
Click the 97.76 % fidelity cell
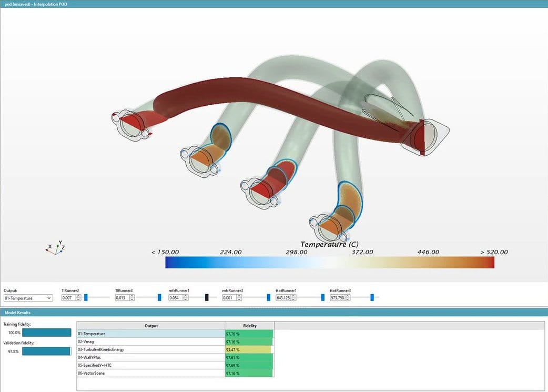click(x=249, y=334)
